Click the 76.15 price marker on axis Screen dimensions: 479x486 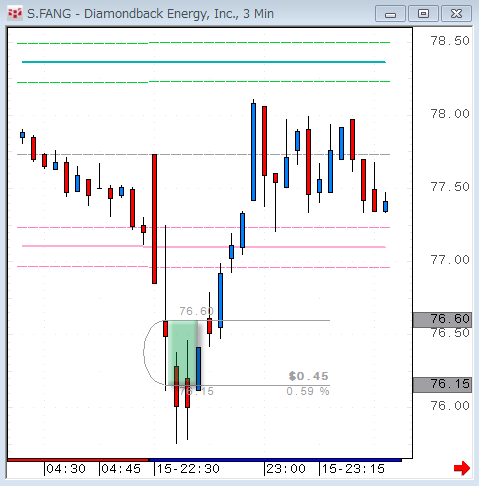click(x=442, y=384)
